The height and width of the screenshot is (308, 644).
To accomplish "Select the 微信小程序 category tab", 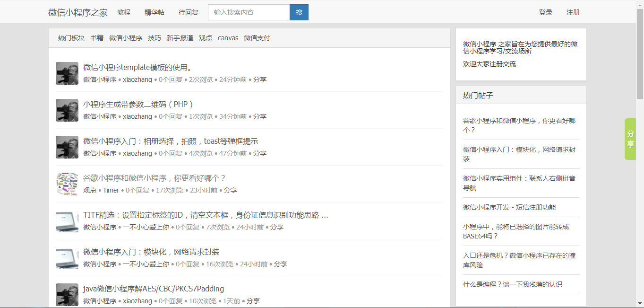I will (x=126, y=38).
